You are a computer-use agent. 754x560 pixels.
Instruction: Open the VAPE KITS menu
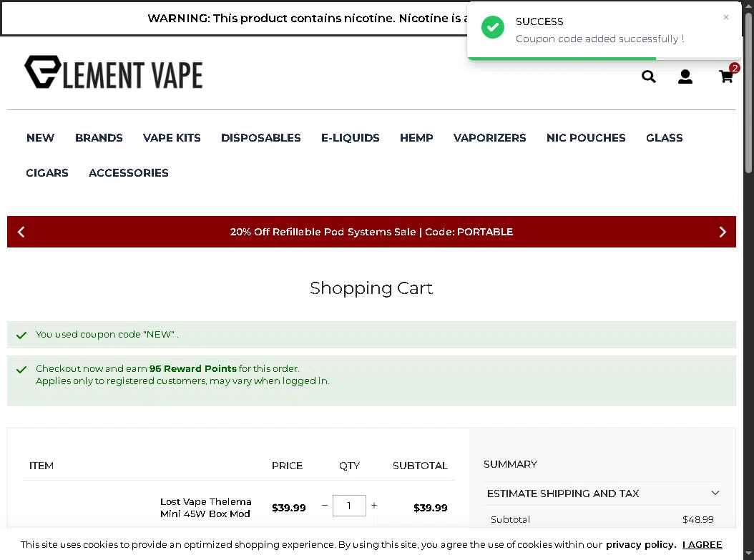pos(172,138)
